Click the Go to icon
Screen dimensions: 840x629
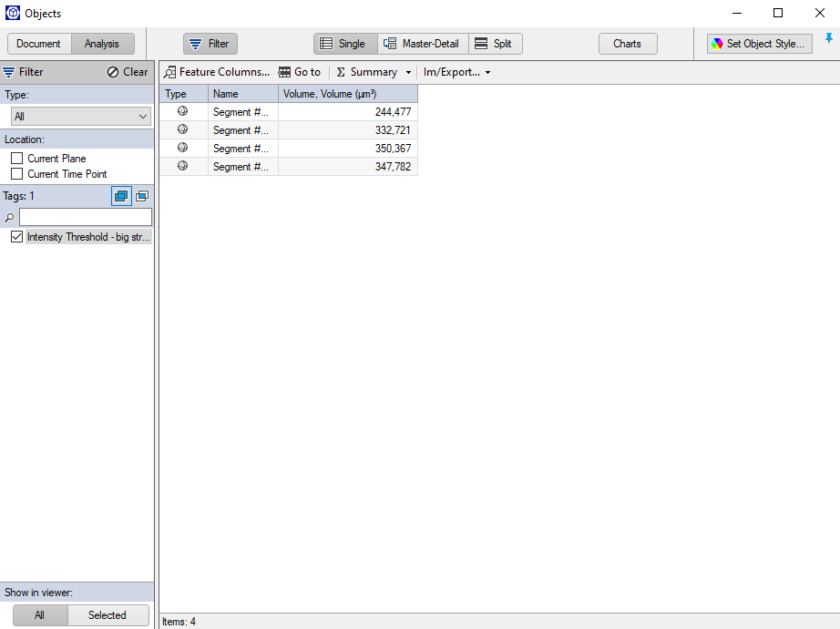[x=284, y=72]
